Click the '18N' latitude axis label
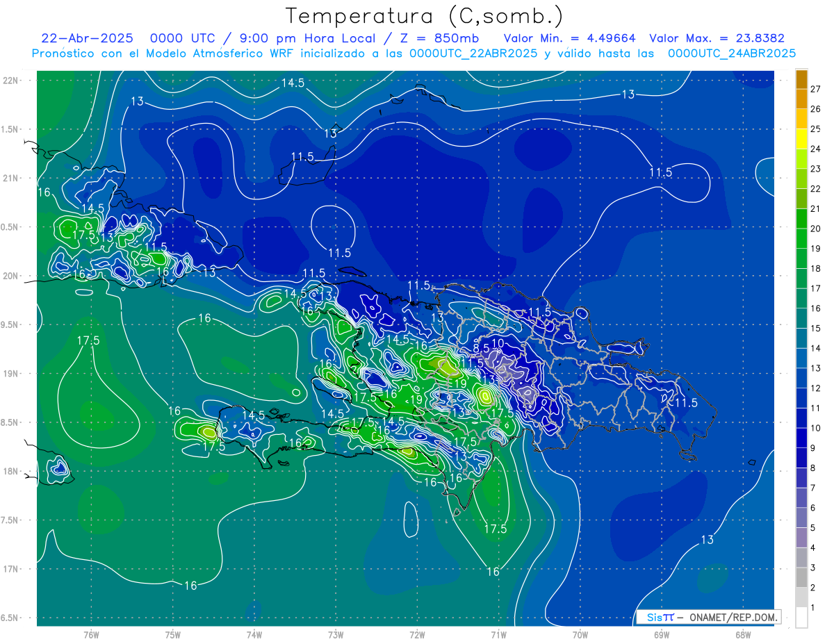This screenshot has width=834, height=644. click(10, 471)
